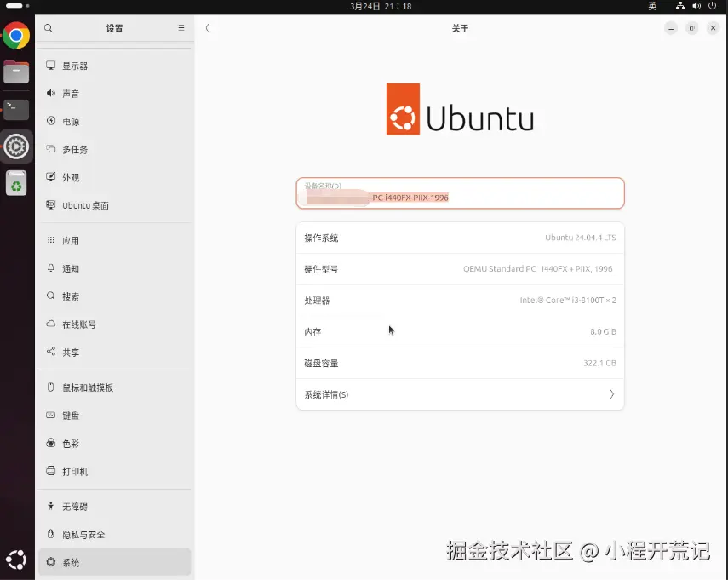This screenshot has height=580, width=728.
Task: Click the icon beside Ubuntu 桌面
Action: pyautogui.click(x=50, y=204)
